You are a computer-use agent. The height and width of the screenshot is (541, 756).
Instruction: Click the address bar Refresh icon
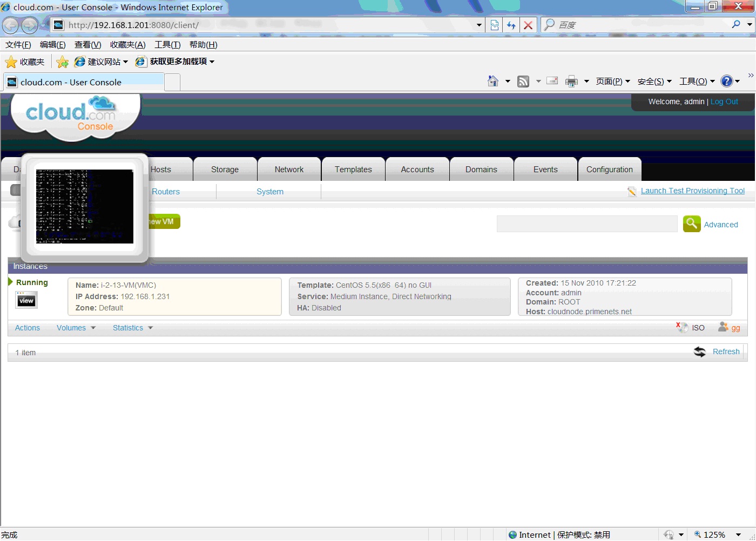(511, 25)
